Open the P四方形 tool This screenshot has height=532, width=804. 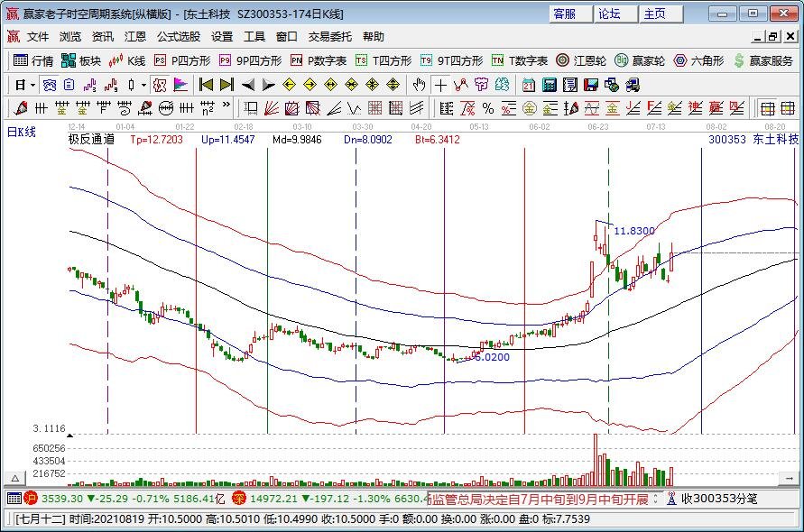[x=182, y=61]
